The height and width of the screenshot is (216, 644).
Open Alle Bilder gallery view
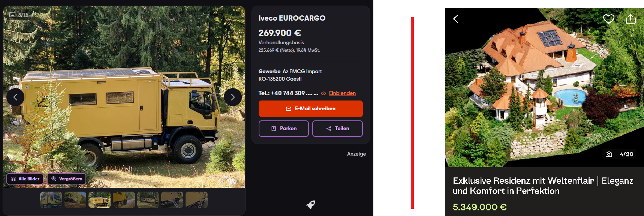click(25, 179)
